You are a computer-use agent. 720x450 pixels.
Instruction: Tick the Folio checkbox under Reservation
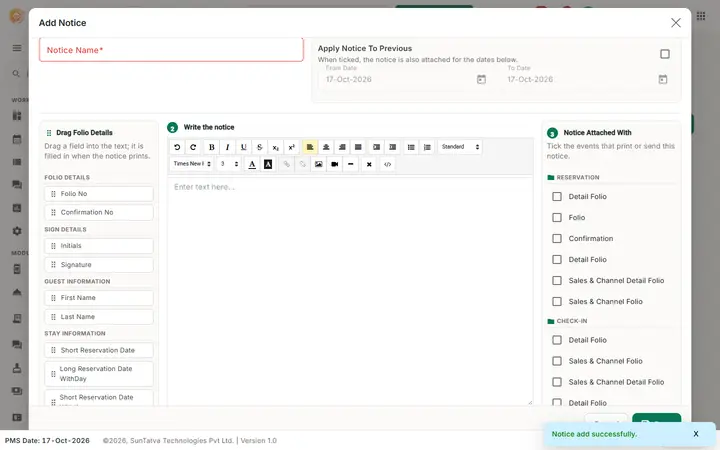(x=557, y=218)
